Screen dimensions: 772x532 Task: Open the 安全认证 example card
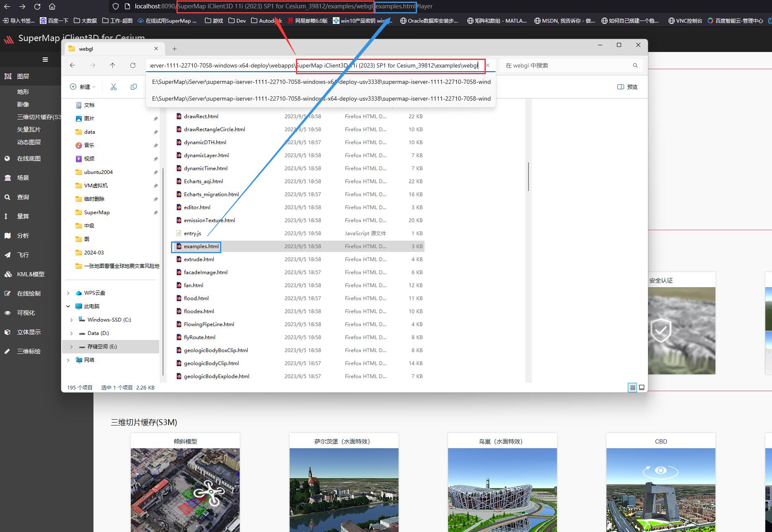tap(681, 323)
